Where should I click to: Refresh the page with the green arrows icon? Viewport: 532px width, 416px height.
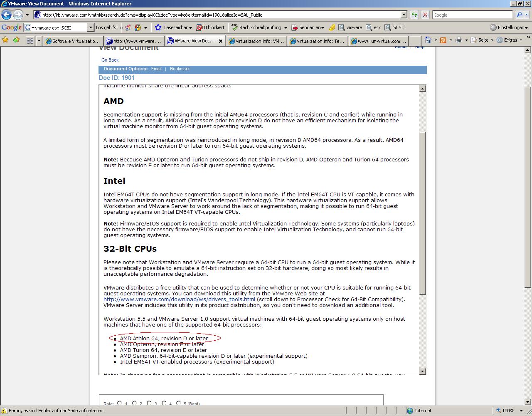click(414, 15)
